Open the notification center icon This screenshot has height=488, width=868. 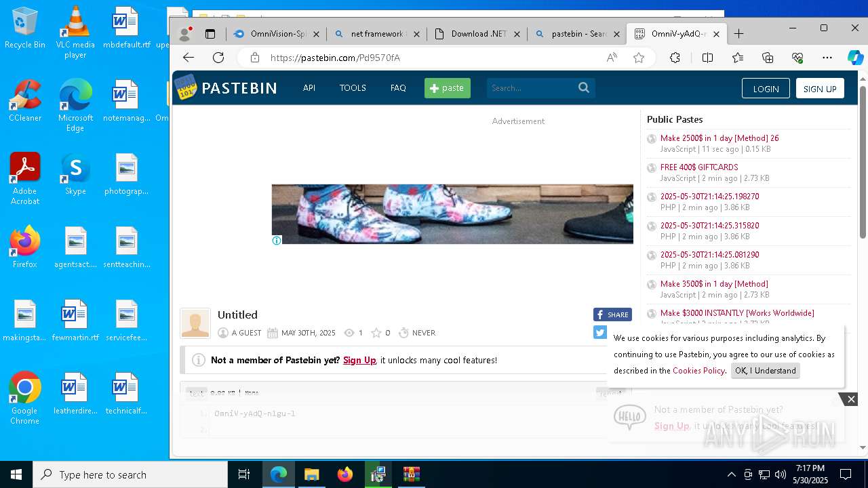click(846, 474)
